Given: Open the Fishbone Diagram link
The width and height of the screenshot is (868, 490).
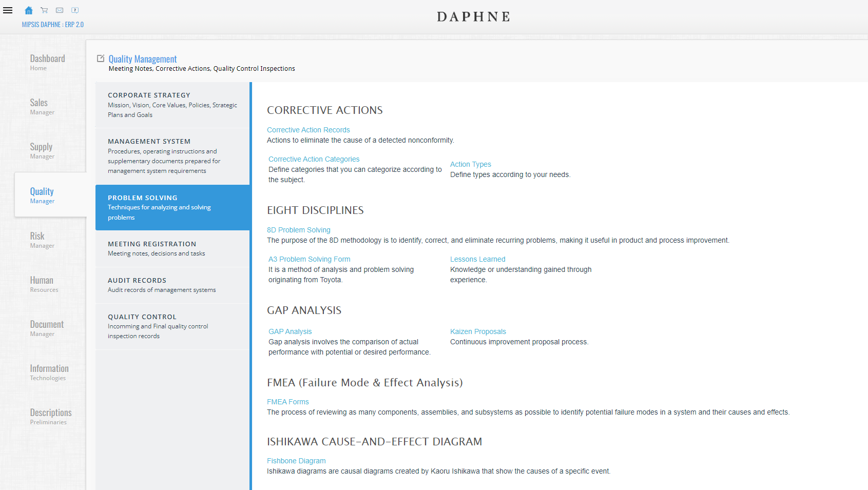Looking at the screenshot, I should [296, 461].
